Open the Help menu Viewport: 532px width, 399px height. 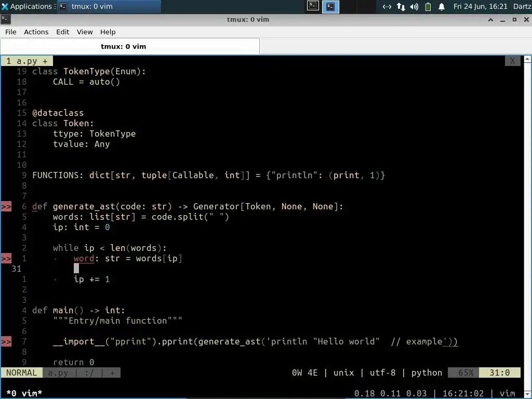pyautogui.click(x=108, y=32)
